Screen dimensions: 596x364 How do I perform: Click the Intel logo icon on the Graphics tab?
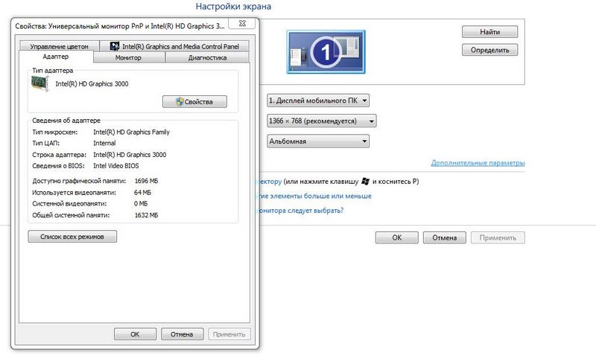click(x=115, y=46)
